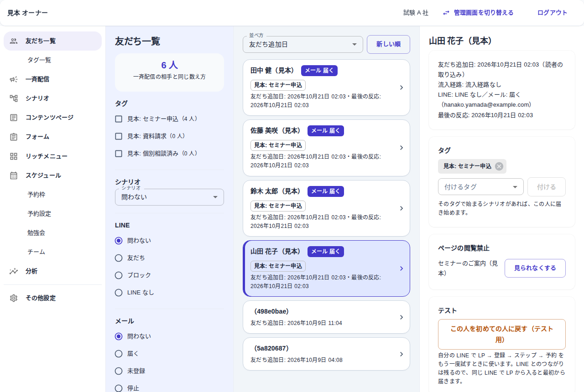The height and width of the screenshot is (392, 584).
Task: Open 分析 in the sidebar
Action: click(52, 271)
